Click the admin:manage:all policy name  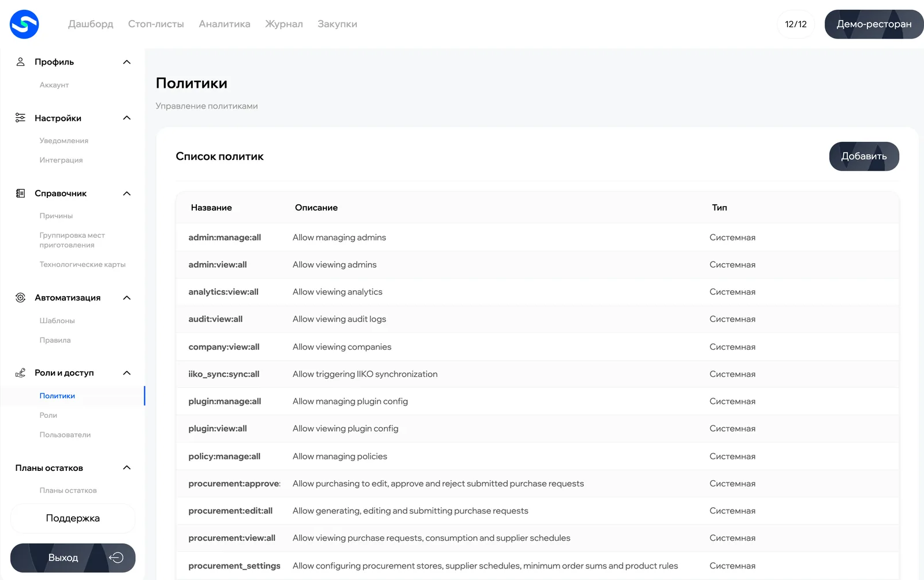pos(225,237)
